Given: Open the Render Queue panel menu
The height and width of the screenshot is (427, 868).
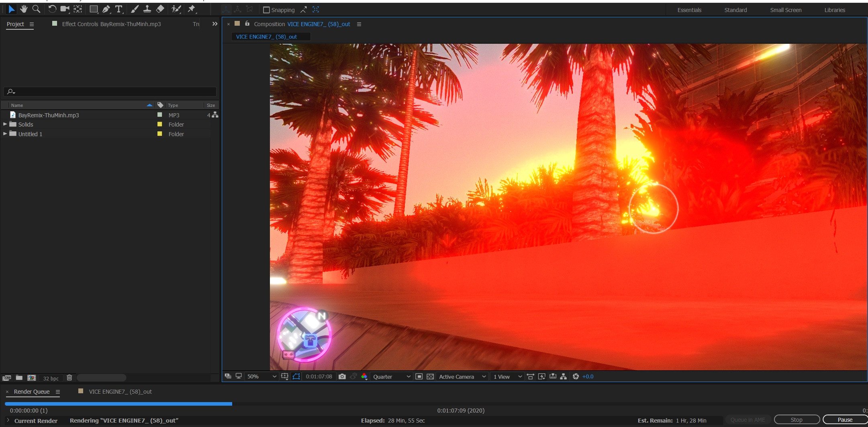Looking at the screenshot, I should [x=58, y=392].
